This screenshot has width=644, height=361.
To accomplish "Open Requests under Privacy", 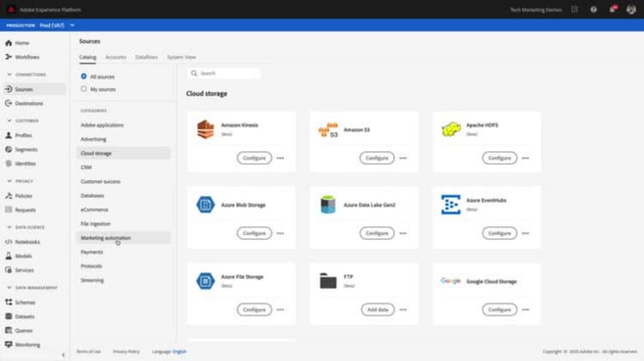I will tap(21, 210).
